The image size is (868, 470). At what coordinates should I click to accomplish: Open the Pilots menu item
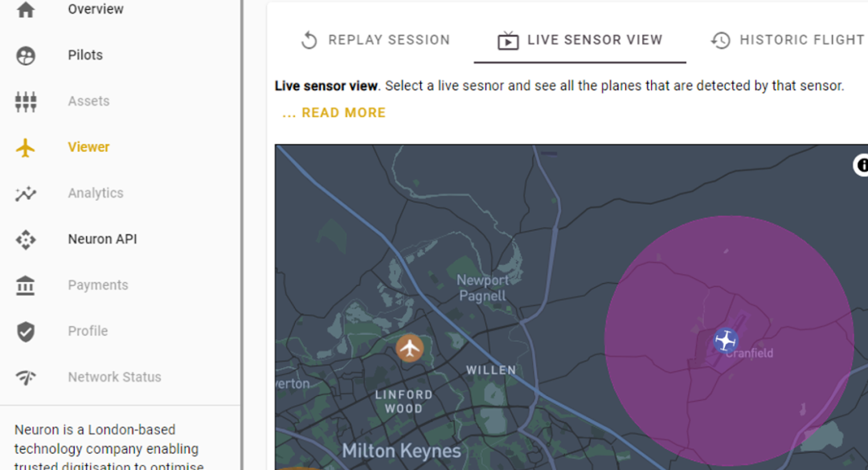point(85,55)
